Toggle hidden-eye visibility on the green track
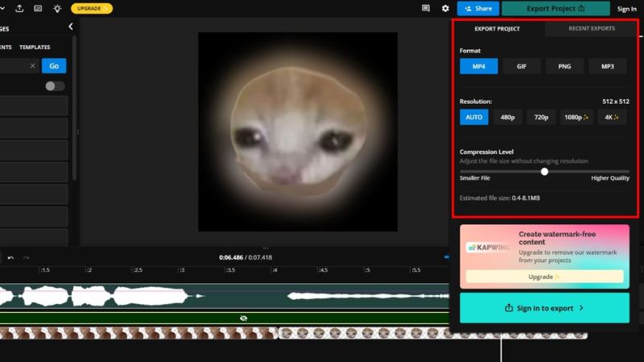Image resolution: width=644 pixels, height=362 pixels. [x=243, y=318]
